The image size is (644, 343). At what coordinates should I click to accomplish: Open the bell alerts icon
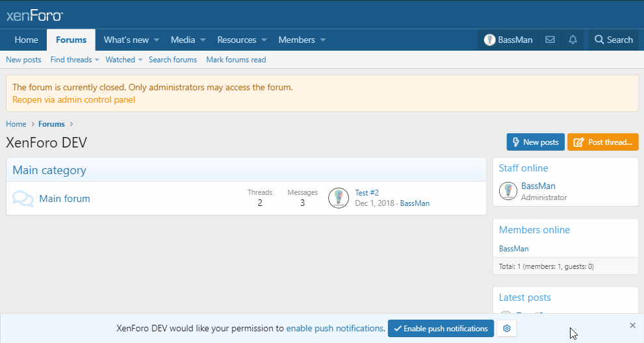point(573,40)
